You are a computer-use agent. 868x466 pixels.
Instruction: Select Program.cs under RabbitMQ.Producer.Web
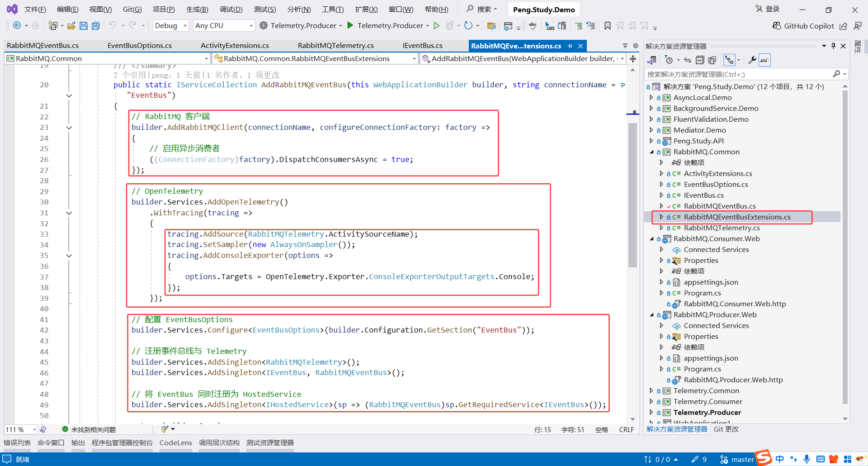(702, 369)
